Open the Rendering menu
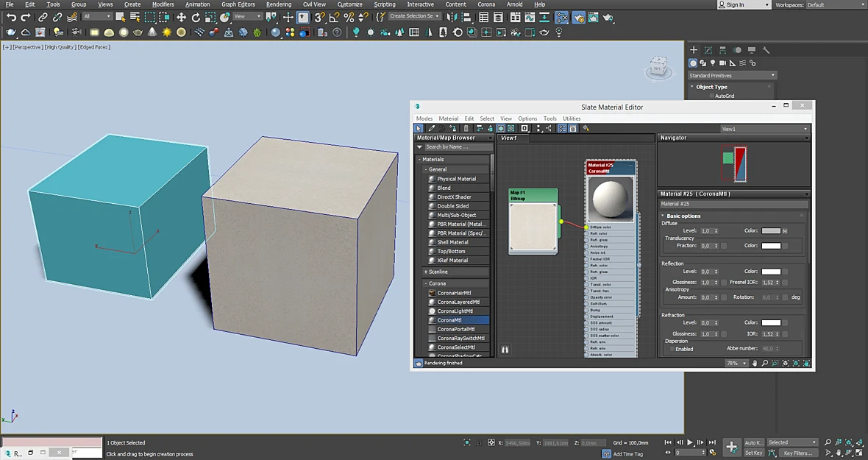The image size is (868, 460). (x=279, y=4)
